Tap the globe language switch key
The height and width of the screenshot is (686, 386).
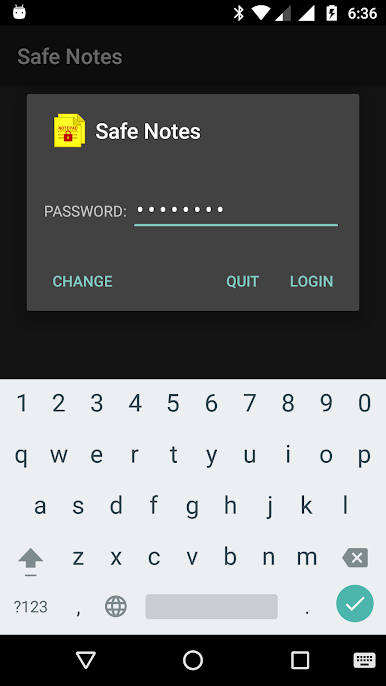[x=116, y=606]
